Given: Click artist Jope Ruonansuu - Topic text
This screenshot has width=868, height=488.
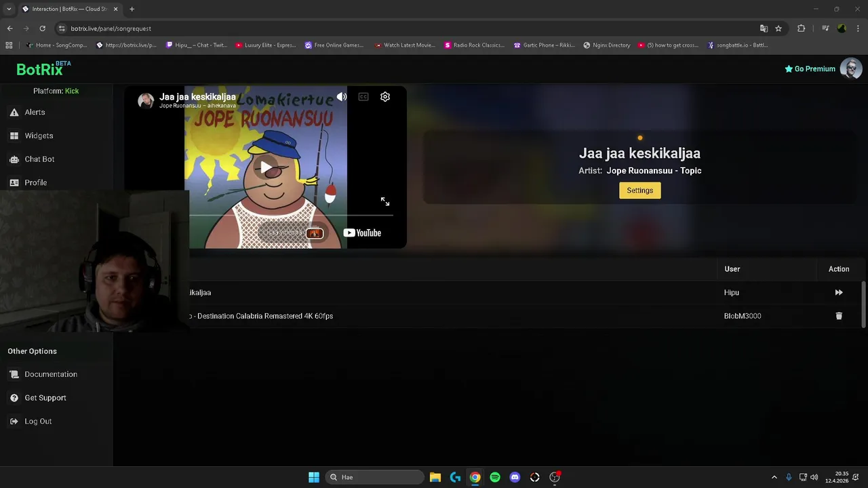Looking at the screenshot, I should click(654, 171).
